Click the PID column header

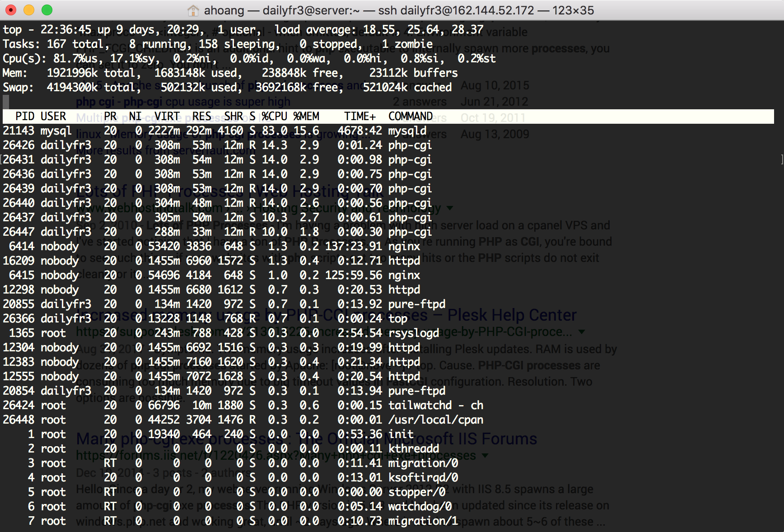(x=25, y=116)
